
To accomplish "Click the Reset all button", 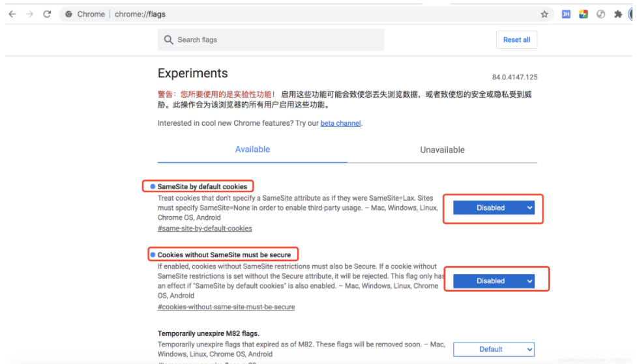I will (x=516, y=40).
